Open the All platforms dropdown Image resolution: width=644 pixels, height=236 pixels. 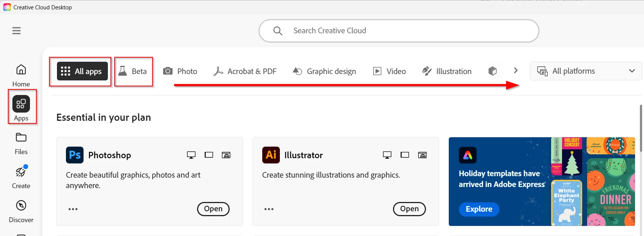(x=586, y=71)
